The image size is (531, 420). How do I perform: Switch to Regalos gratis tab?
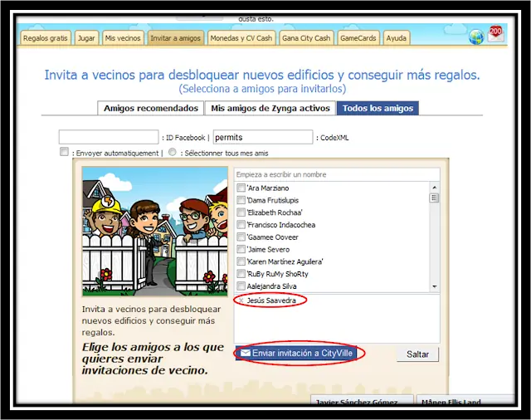pyautogui.click(x=46, y=38)
